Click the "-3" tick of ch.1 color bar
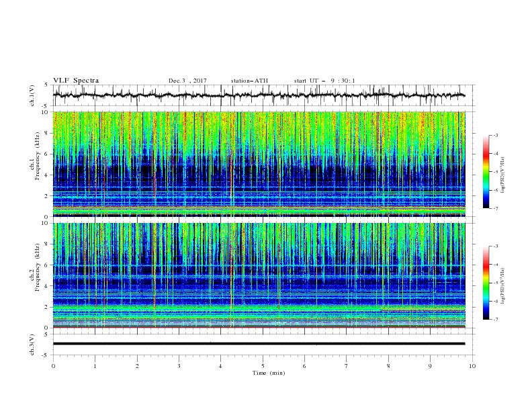532x411 pixels. [495, 135]
